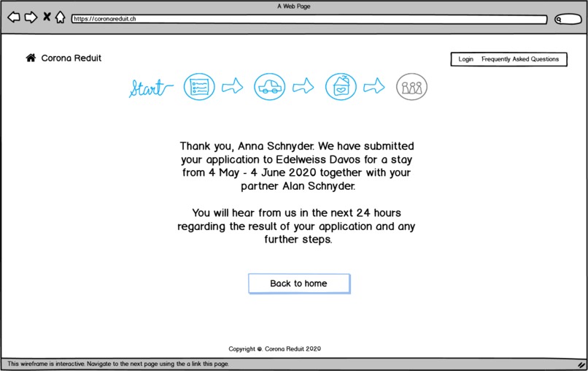Select the grey people step icon

411,87
